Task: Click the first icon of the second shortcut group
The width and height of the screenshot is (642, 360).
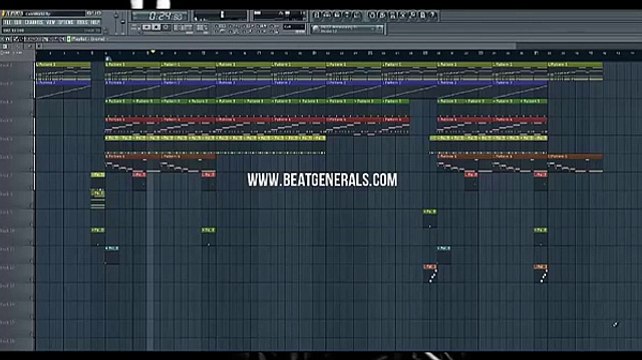Action: coord(372,16)
